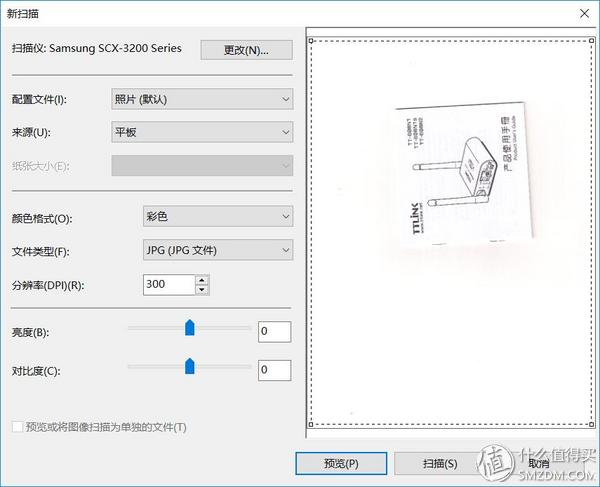Click the 预览(P) preview button
600x487 pixels.
341,464
